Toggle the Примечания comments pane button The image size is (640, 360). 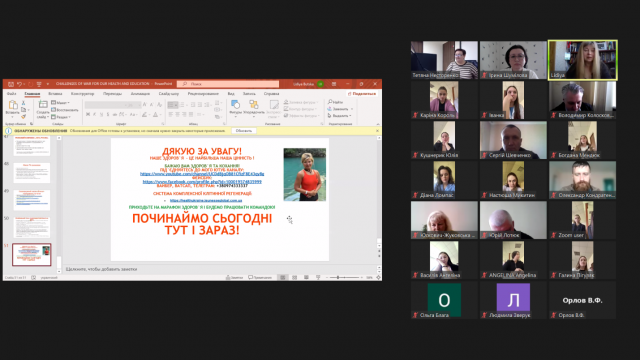(260, 278)
